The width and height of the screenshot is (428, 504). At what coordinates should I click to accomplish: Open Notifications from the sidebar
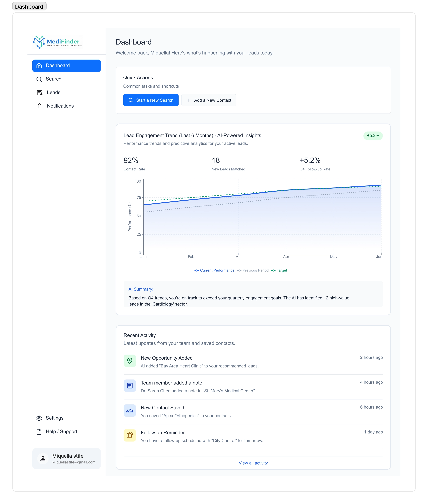point(60,106)
